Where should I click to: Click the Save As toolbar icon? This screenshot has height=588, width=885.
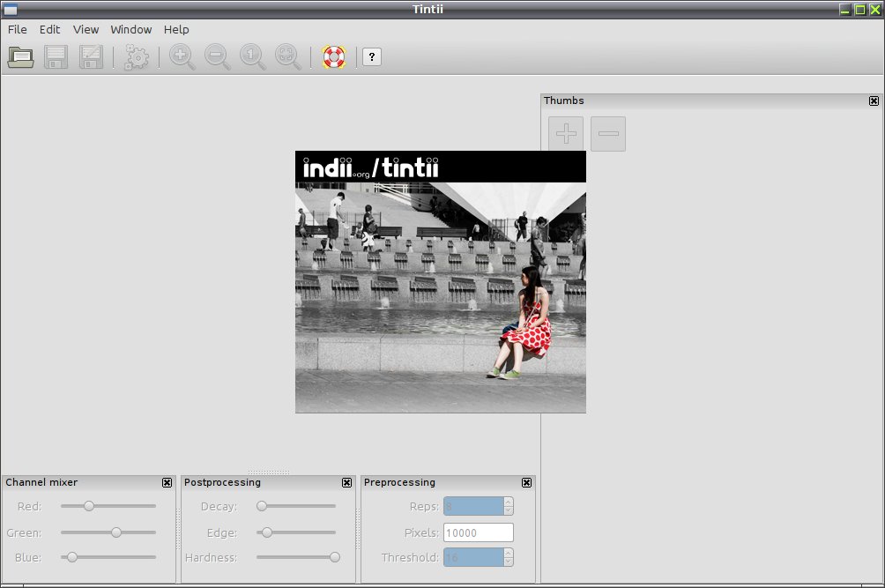coord(91,57)
